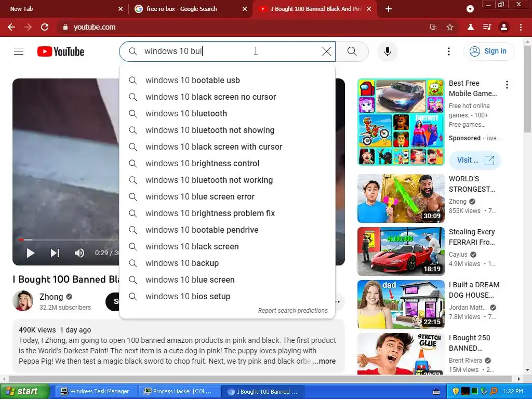The height and width of the screenshot is (399, 532).
Task: Open the Chrome three-dot menu
Action: [521, 27]
